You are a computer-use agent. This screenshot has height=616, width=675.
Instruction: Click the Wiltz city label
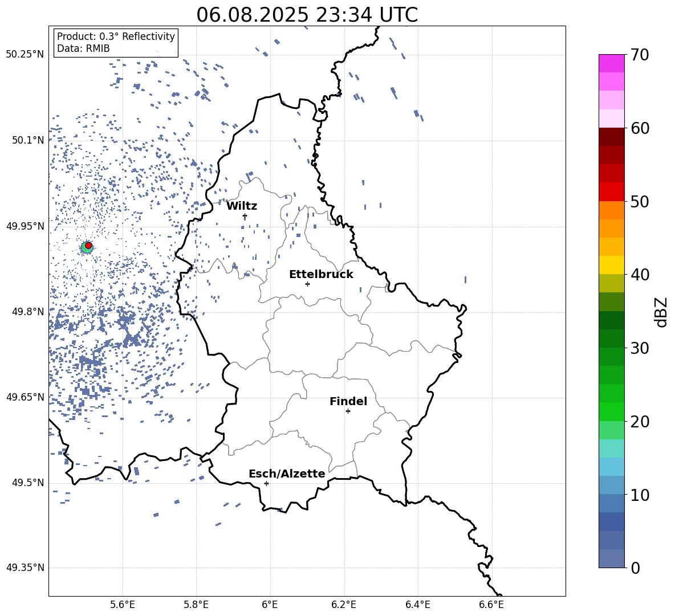242,206
